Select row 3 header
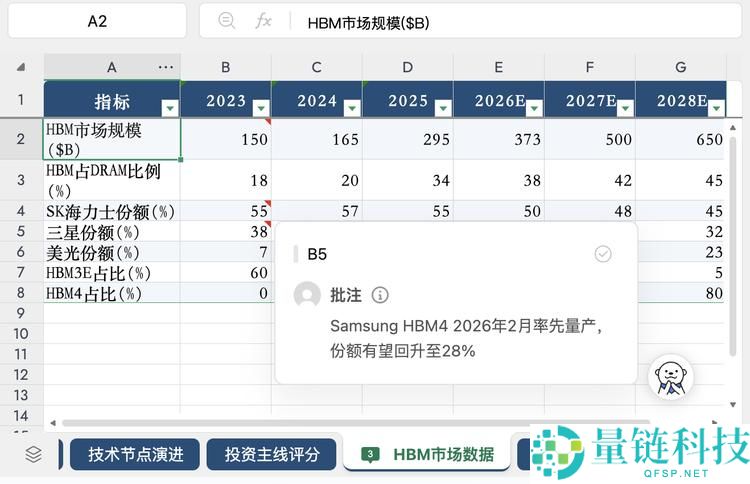The width and height of the screenshot is (750, 484). (x=21, y=180)
